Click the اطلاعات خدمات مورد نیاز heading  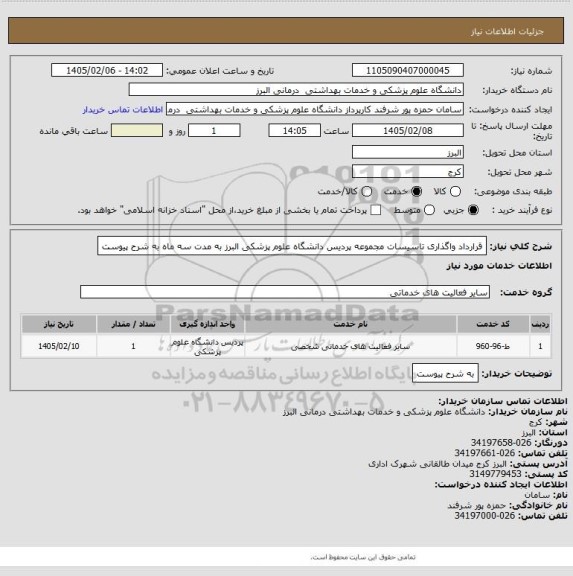click(x=499, y=266)
